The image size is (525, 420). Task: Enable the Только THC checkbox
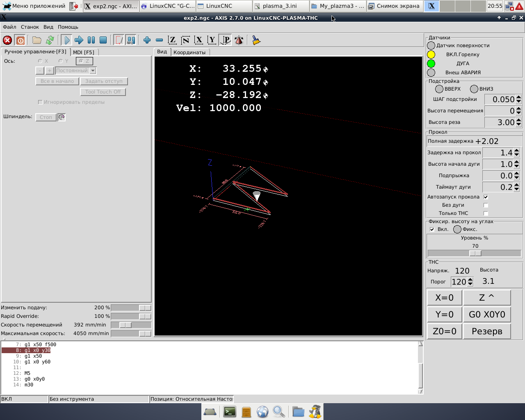coord(486,213)
